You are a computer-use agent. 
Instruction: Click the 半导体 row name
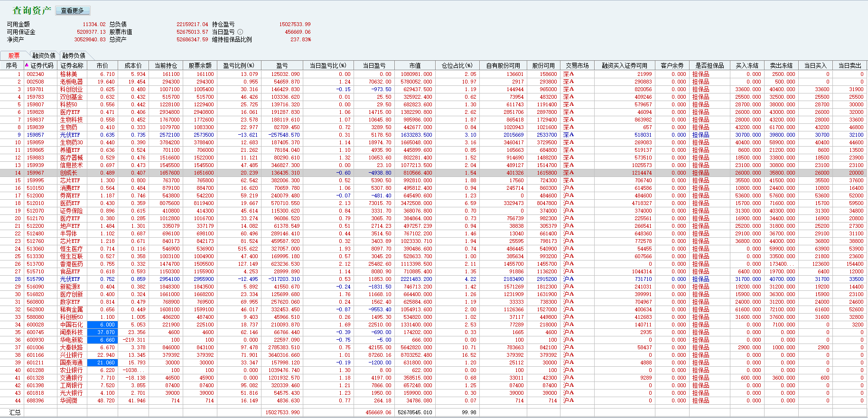coord(68,233)
